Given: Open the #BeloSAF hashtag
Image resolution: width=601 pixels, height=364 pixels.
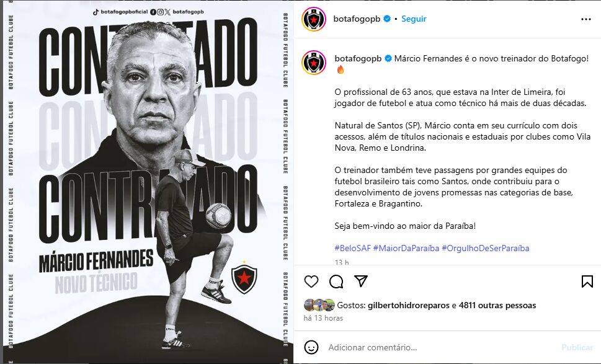Looking at the screenshot, I should tap(353, 248).
